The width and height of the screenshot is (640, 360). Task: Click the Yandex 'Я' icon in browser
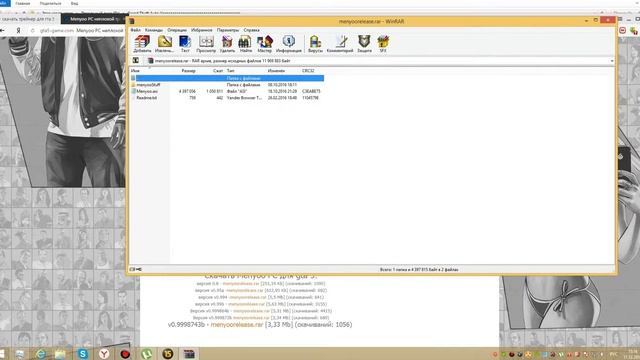(18, 31)
